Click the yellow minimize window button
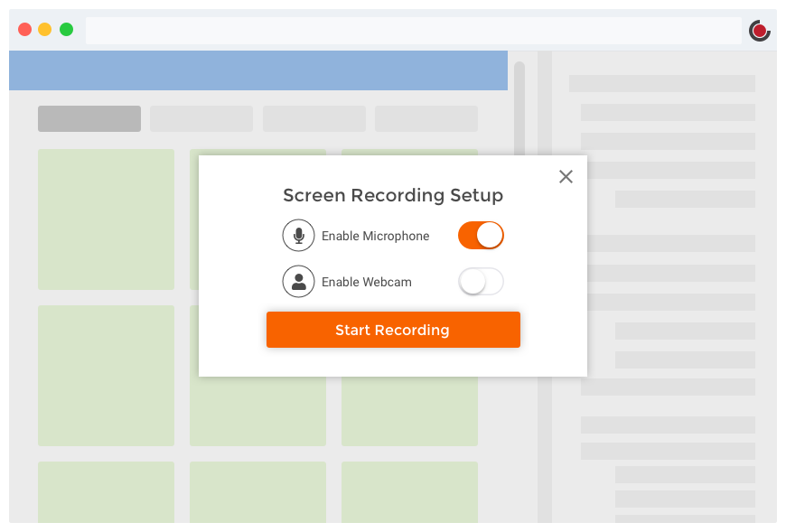The width and height of the screenshot is (786, 532). click(45, 30)
